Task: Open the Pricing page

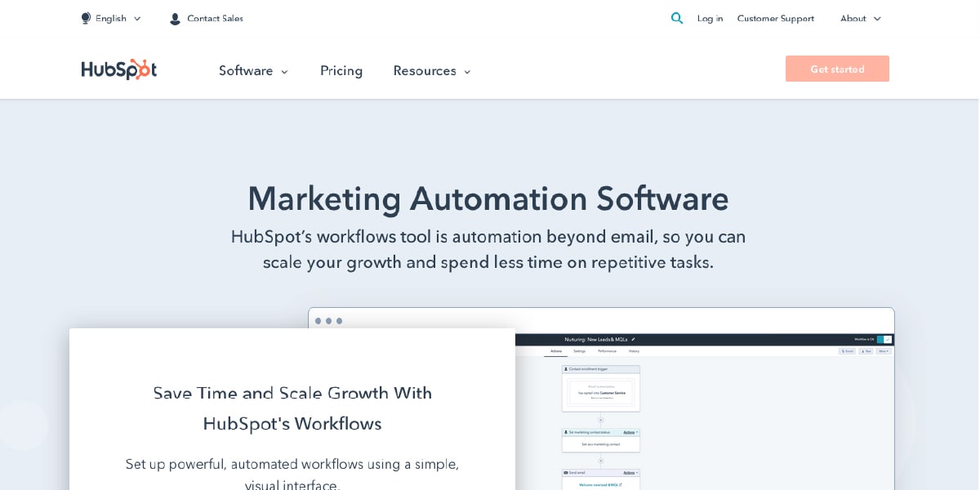Action: click(341, 71)
